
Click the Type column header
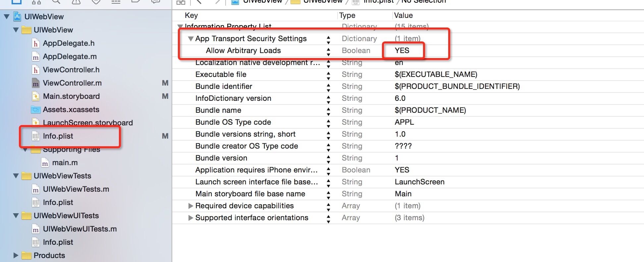pyautogui.click(x=347, y=15)
